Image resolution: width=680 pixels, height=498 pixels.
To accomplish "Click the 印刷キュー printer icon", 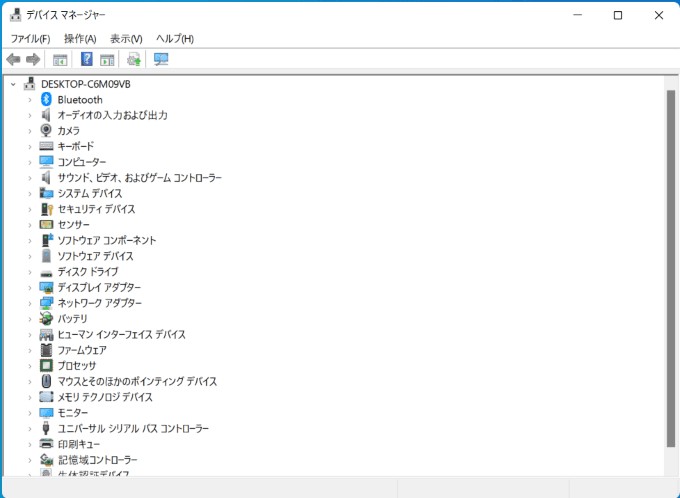I will tap(47, 444).
